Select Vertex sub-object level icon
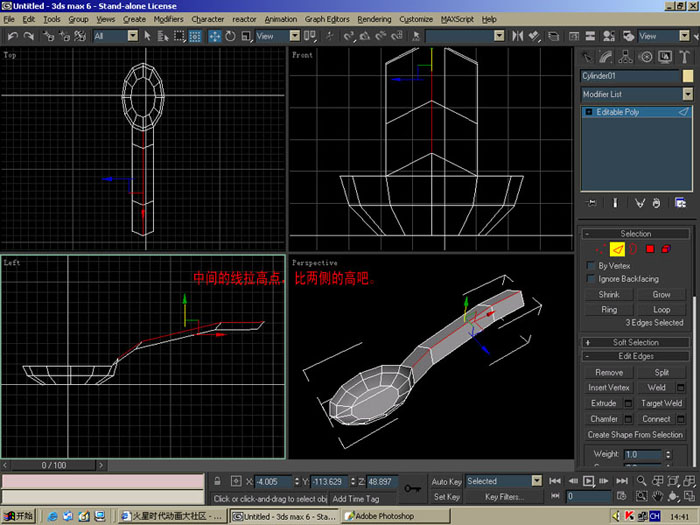Screen dimensions: 700x525 (x=601, y=249)
